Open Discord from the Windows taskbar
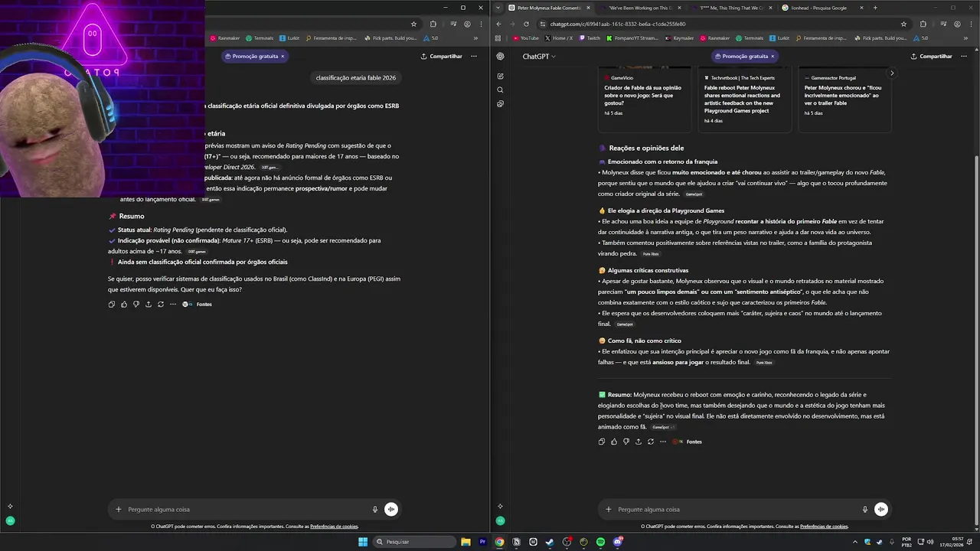The image size is (980, 551). [617, 542]
